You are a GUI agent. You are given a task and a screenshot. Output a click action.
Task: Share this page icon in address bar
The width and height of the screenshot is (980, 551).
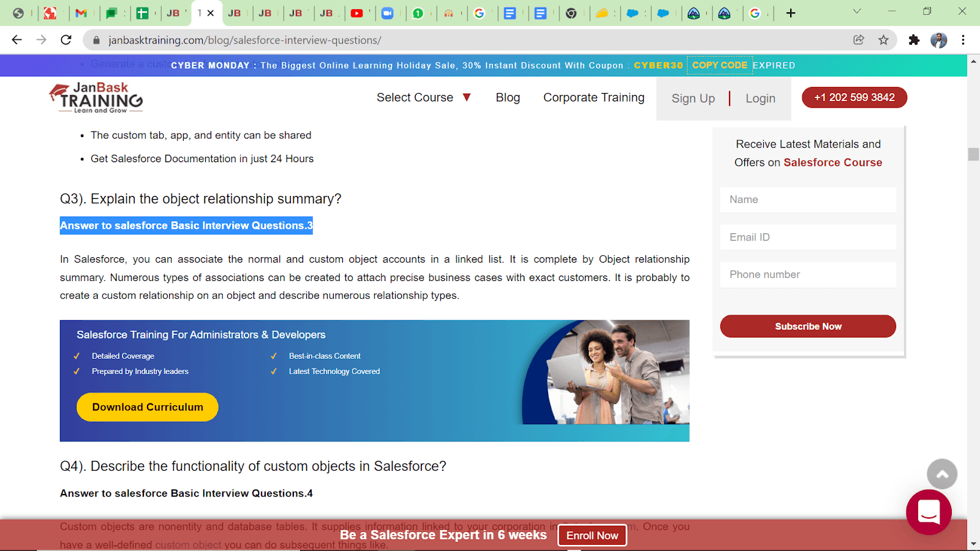pyautogui.click(x=859, y=40)
